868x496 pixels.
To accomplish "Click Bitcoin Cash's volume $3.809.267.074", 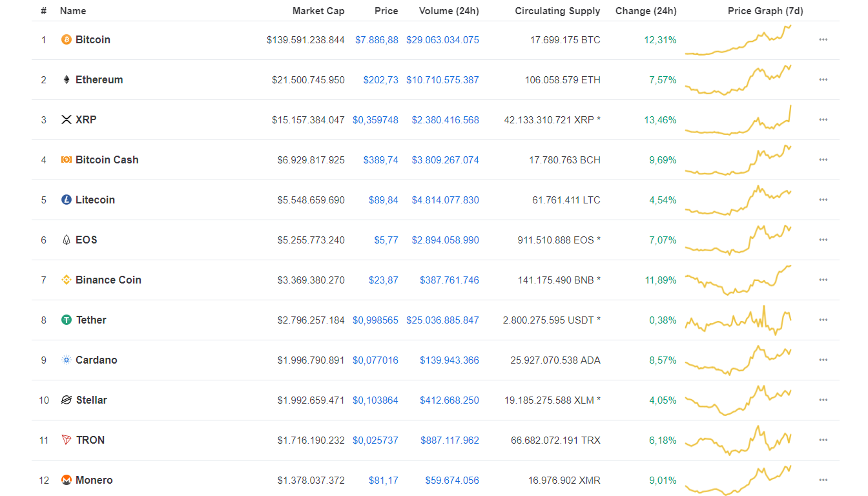I will click(x=446, y=160).
